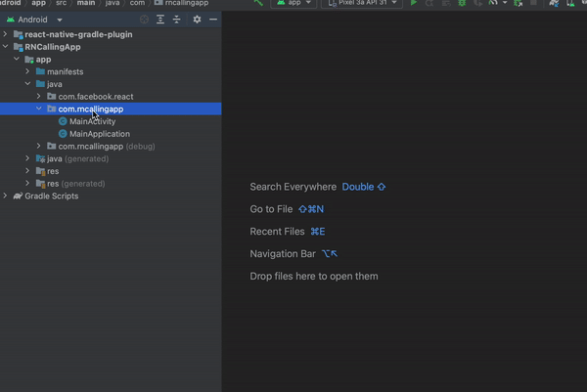
Task: Collapse the RNCallingApp module node
Action: (5, 47)
